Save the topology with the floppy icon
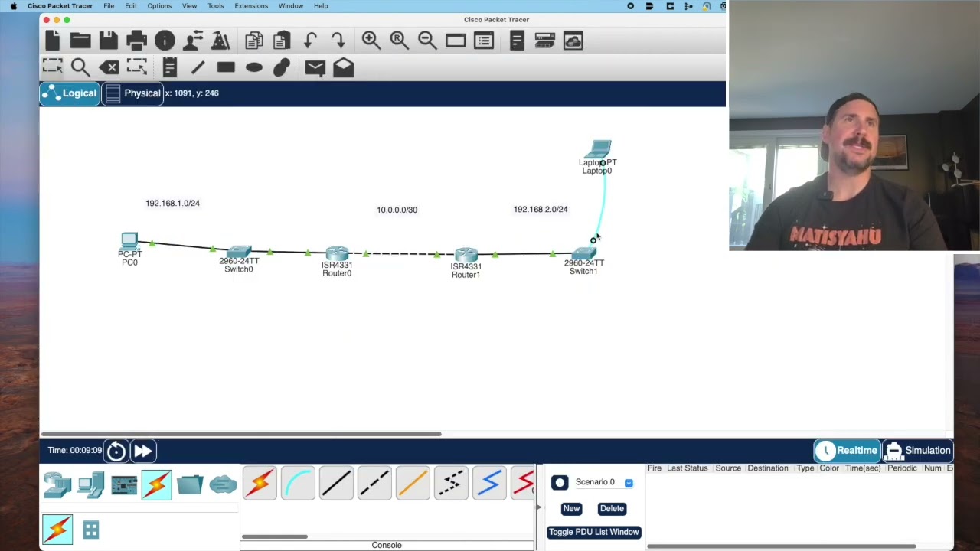The height and width of the screenshot is (551, 980). tap(108, 40)
